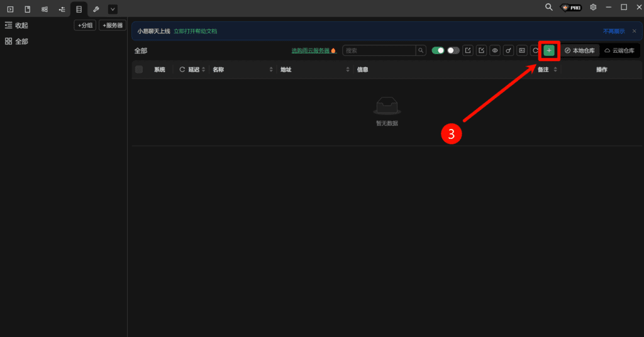
Task: Switch to 本地仓库 local repository
Action: tap(579, 50)
